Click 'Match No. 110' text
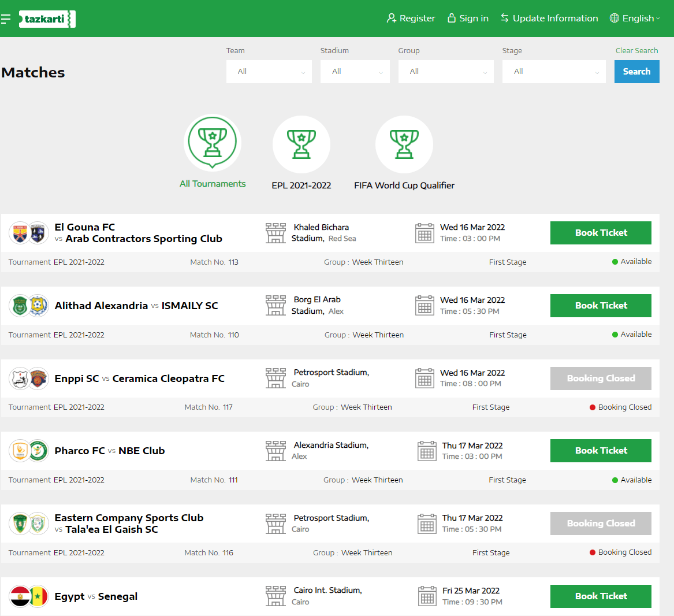This screenshot has height=616, width=674. click(x=214, y=335)
